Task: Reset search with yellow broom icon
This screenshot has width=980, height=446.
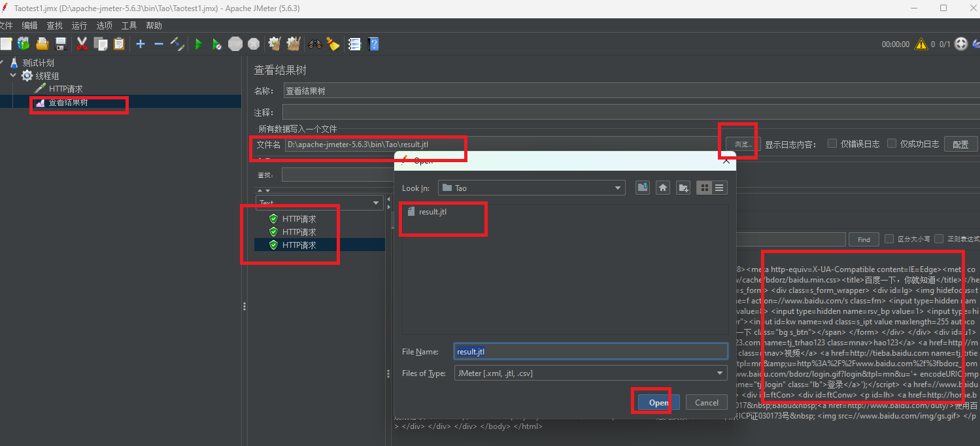Action: [x=333, y=44]
